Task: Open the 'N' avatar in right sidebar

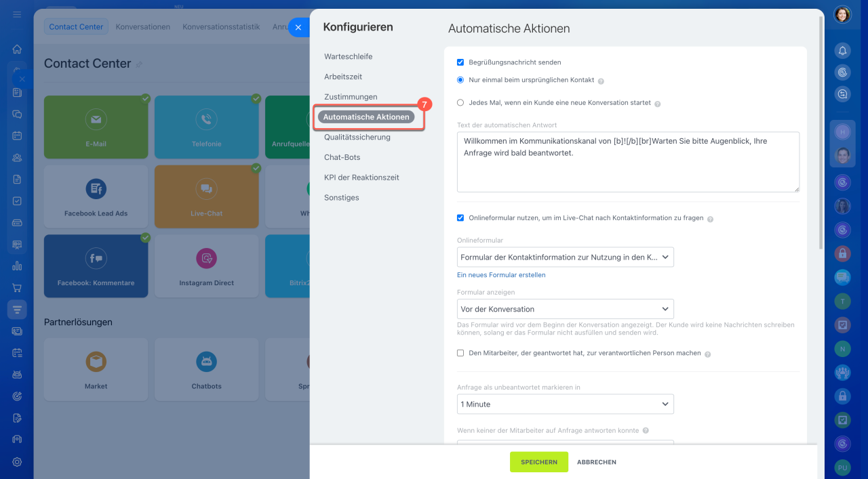Action: coord(842,348)
